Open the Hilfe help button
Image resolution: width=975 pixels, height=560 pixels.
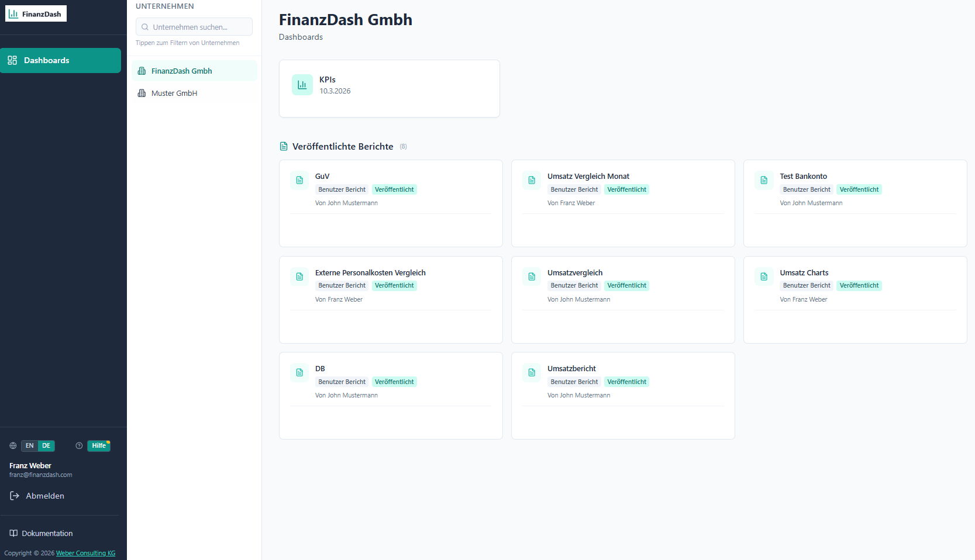99,445
